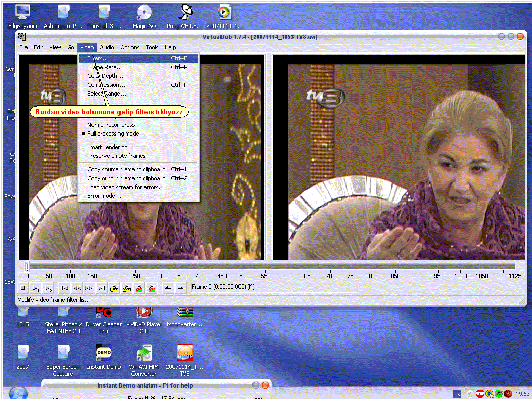
Task: Select the 1315 desktop folder icon
Action: click(23, 317)
